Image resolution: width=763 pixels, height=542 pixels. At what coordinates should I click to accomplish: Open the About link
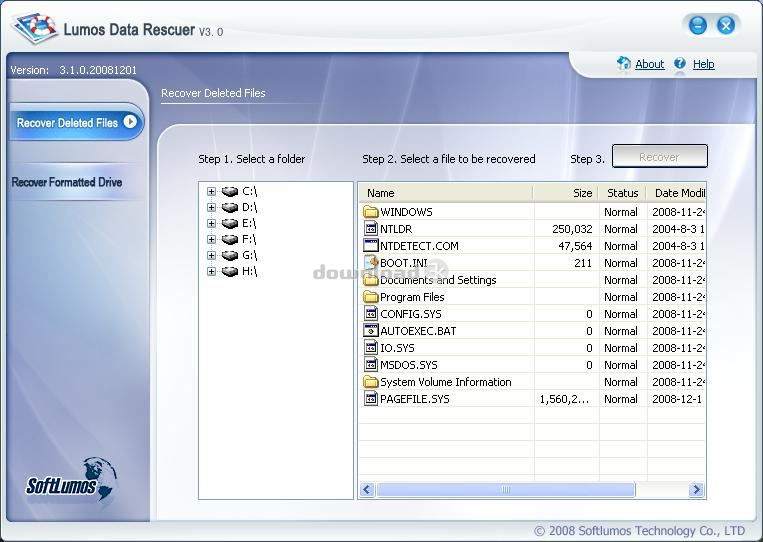[x=650, y=64]
